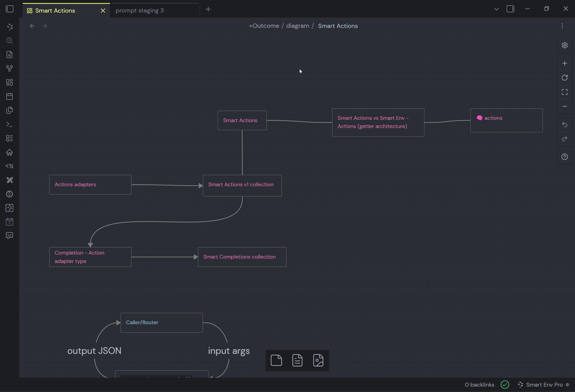Zoom out of the canvas

(x=564, y=106)
